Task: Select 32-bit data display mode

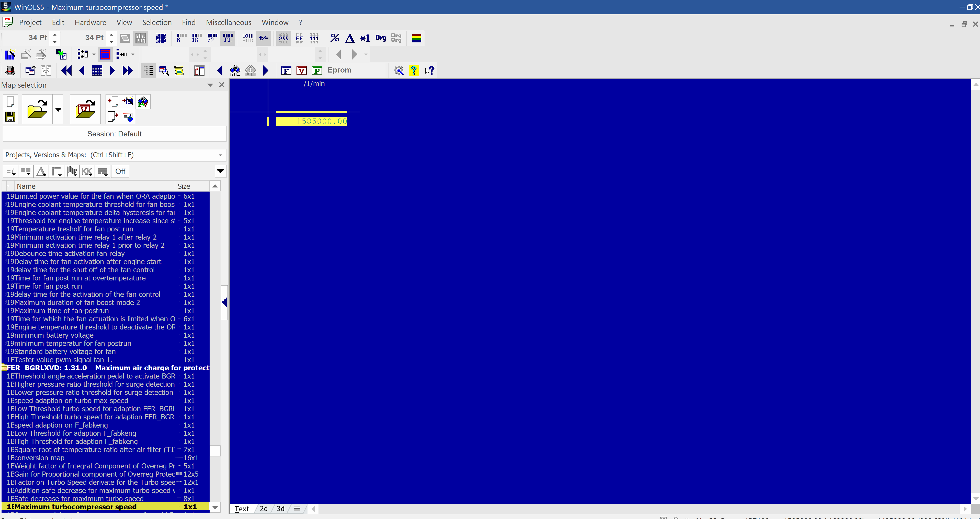Action: tap(212, 38)
